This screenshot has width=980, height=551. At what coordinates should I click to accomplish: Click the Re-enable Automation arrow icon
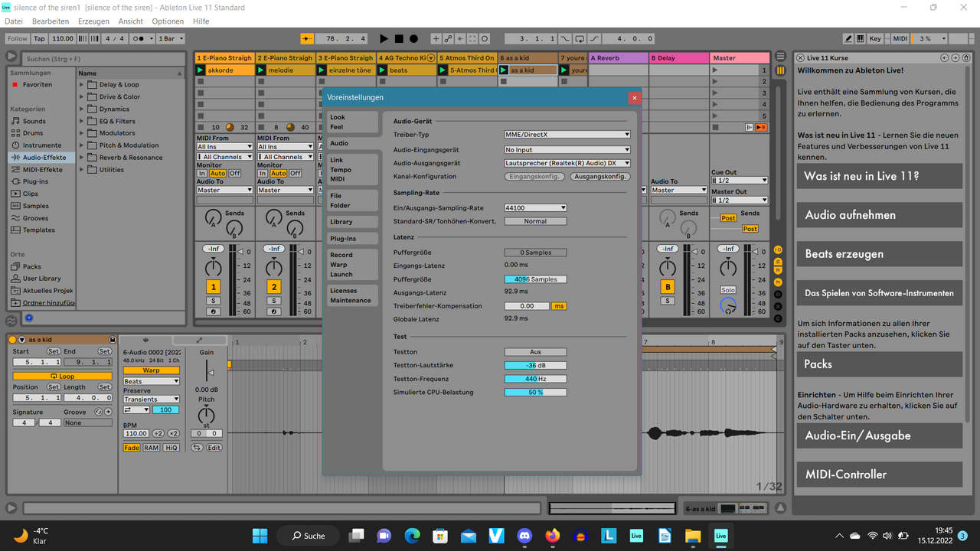460,38
